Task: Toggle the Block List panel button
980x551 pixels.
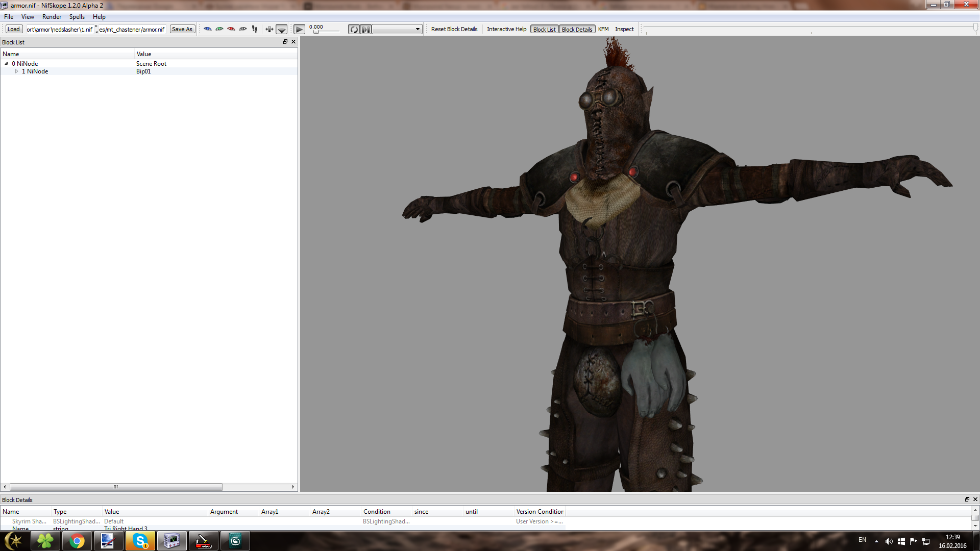Action: [545, 29]
